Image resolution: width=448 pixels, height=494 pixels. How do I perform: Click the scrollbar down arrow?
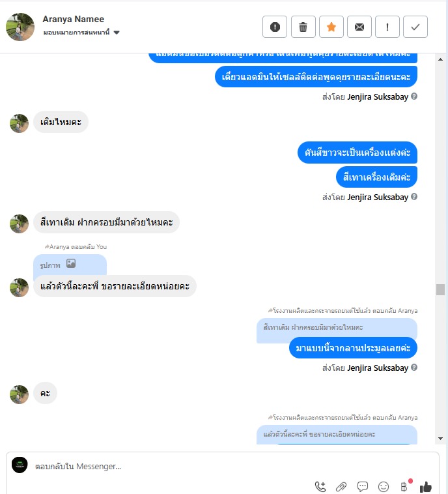440,439
